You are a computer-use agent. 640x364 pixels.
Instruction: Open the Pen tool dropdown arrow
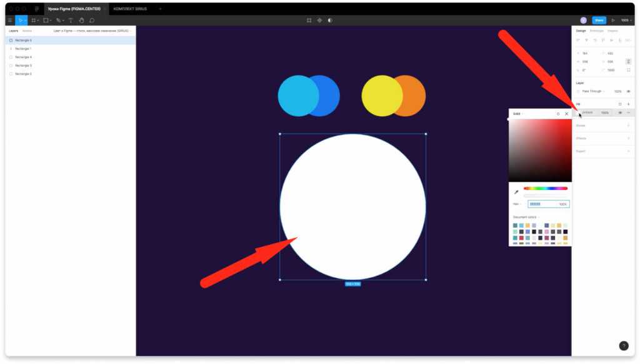(x=63, y=21)
